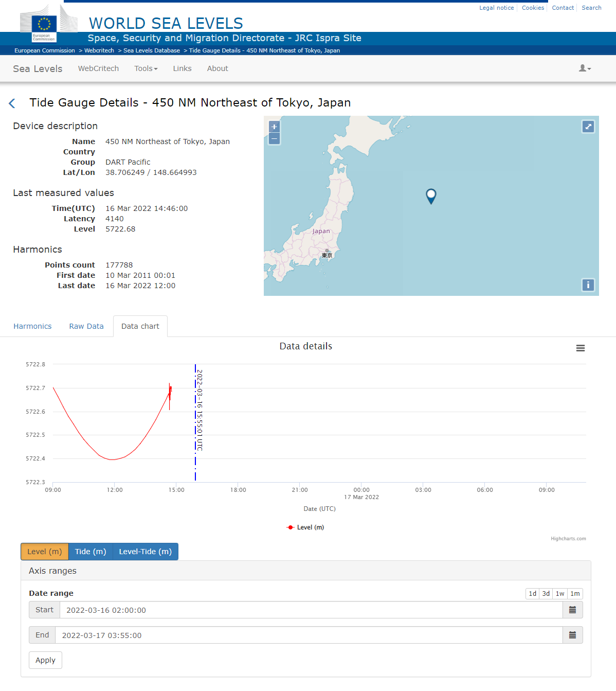Zoom in on the map

pos(274,127)
